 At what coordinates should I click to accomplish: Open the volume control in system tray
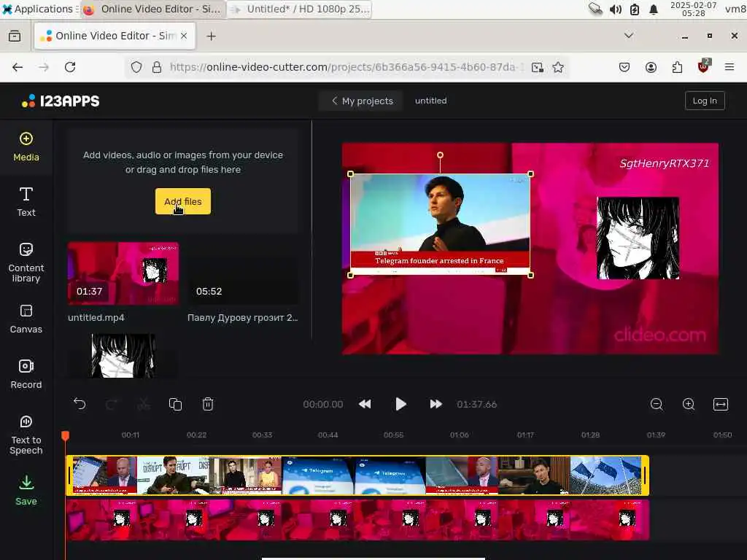615,9
